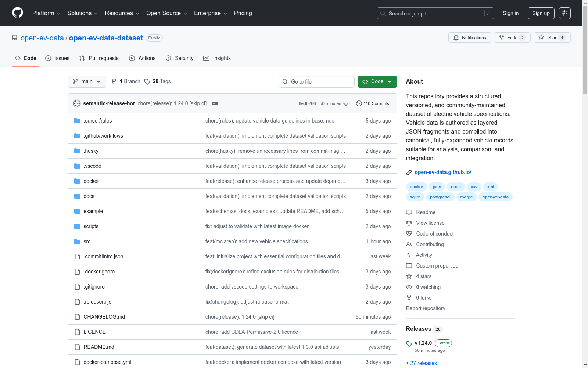Click the GitHub logo icon

(18, 13)
